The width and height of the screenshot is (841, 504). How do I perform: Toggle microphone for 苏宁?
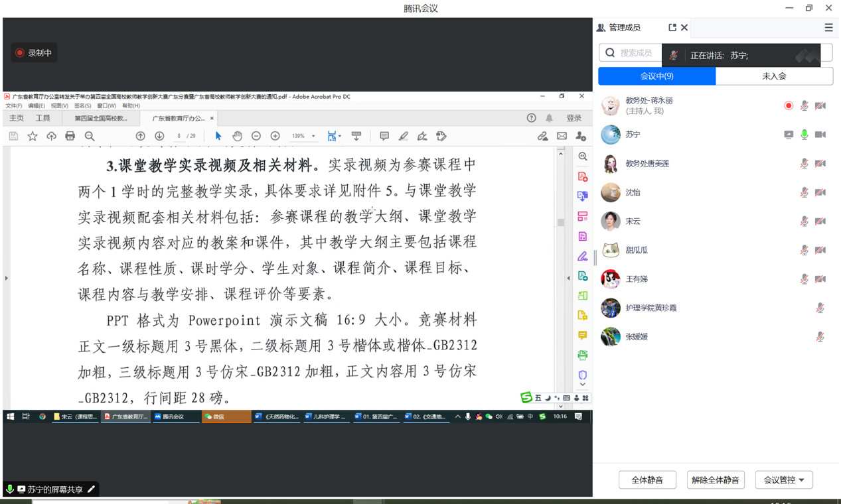[x=804, y=135]
